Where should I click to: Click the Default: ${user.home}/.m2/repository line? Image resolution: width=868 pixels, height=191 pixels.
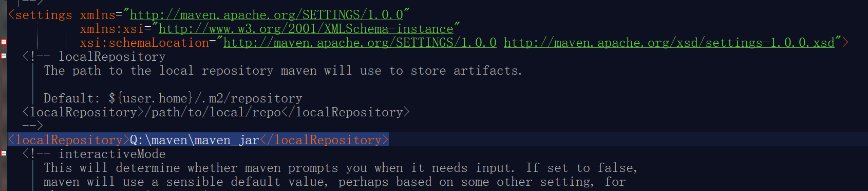173,98
